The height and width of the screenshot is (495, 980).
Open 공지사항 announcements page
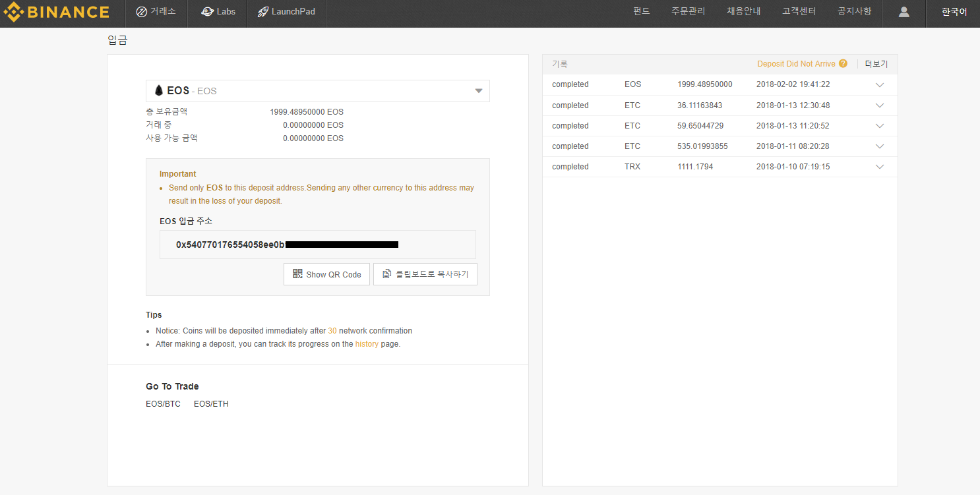[x=854, y=11]
